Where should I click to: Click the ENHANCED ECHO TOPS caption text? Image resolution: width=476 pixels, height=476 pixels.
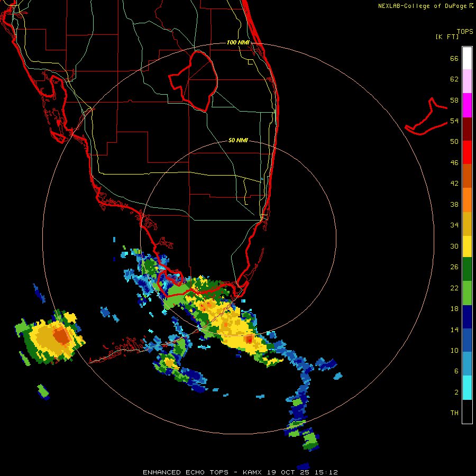(186, 472)
